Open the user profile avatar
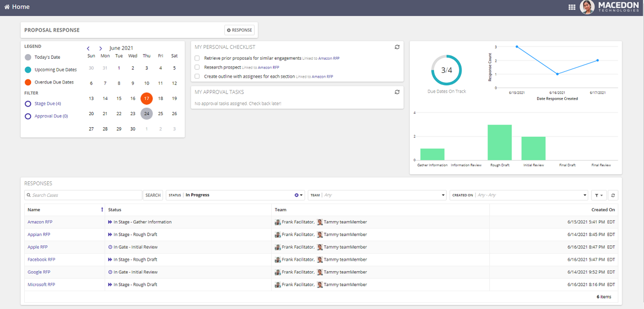 click(x=587, y=7)
